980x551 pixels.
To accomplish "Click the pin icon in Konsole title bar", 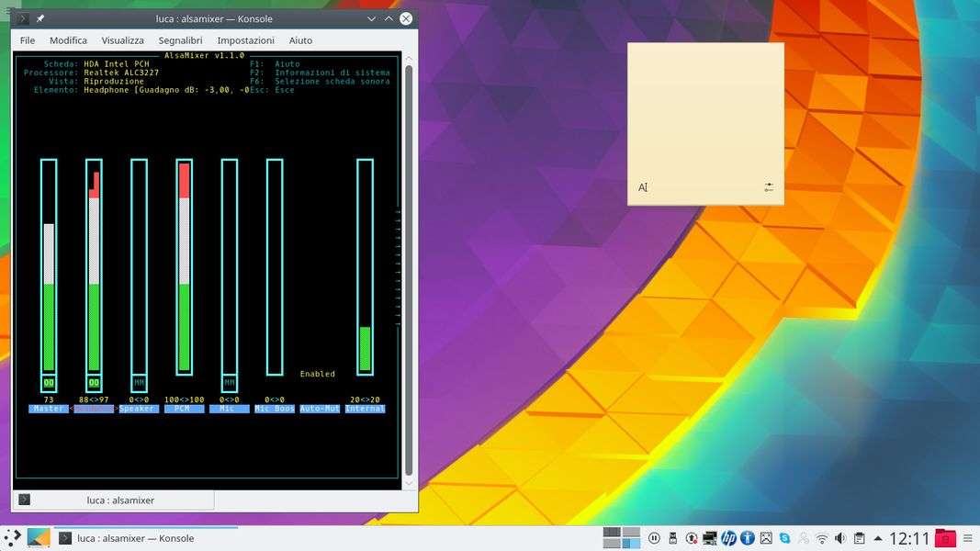I will pos(40,18).
